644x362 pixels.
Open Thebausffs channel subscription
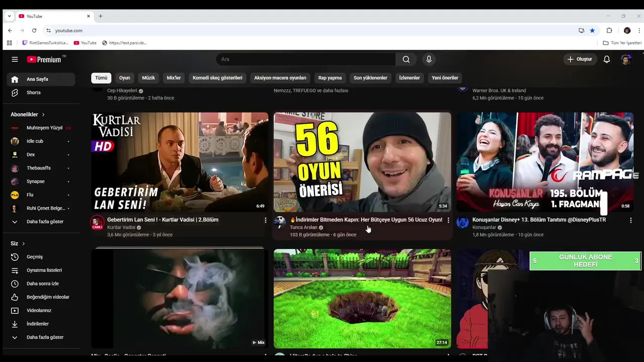click(x=41, y=168)
